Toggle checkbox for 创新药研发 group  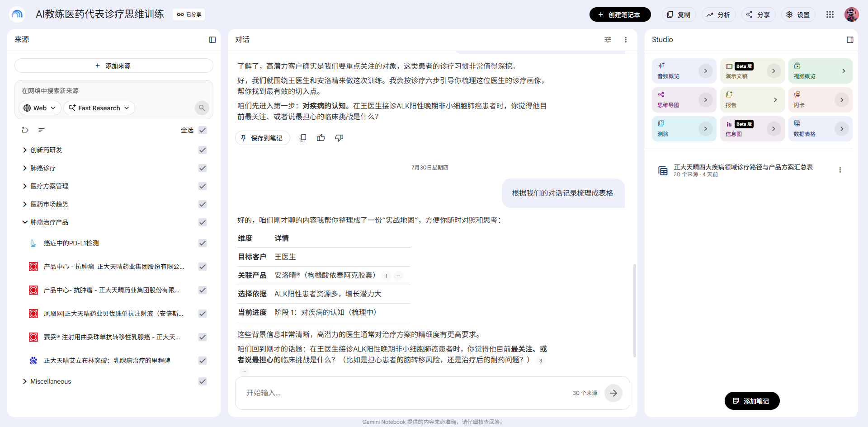tap(203, 150)
